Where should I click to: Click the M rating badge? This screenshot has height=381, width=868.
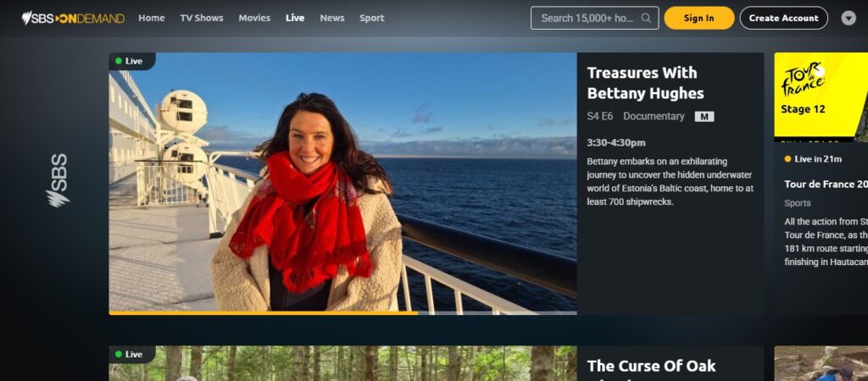(704, 117)
